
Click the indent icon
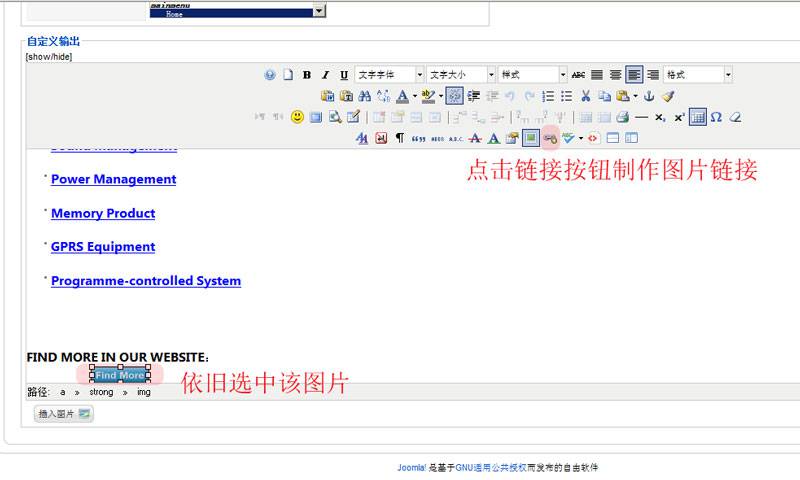click(x=473, y=96)
